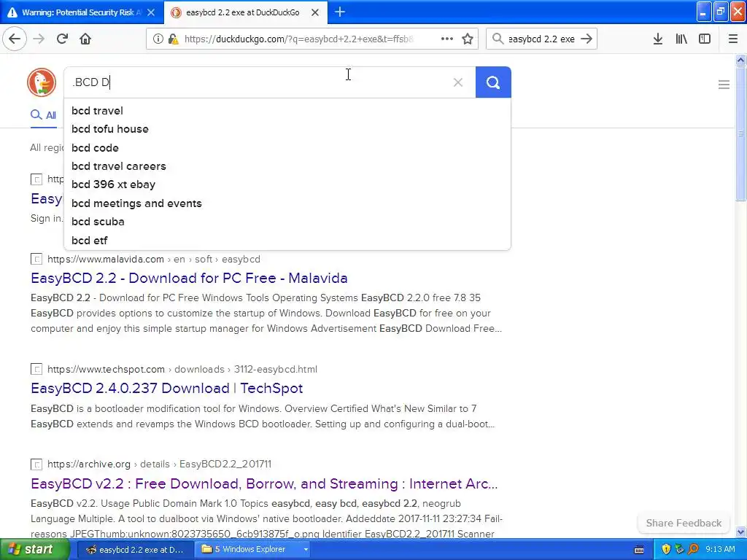Open DuckDuckGo side menu
Viewport: 747px width, 560px height.
coord(724,85)
